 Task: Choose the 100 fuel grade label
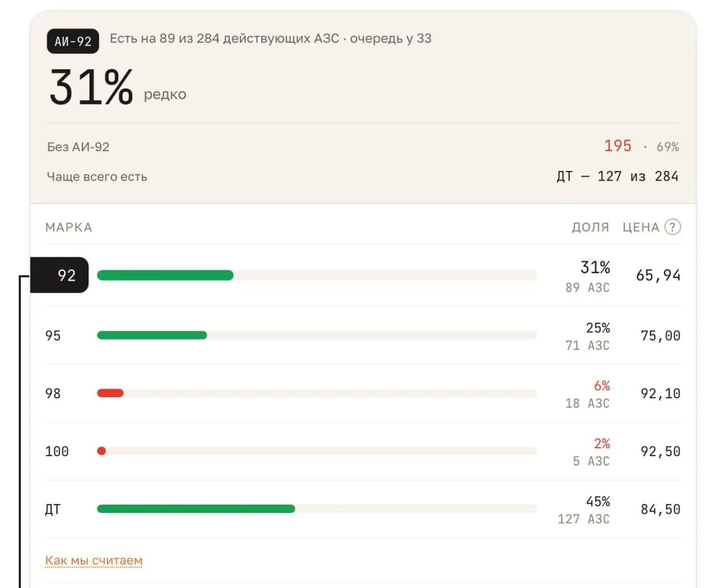click(57, 451)
